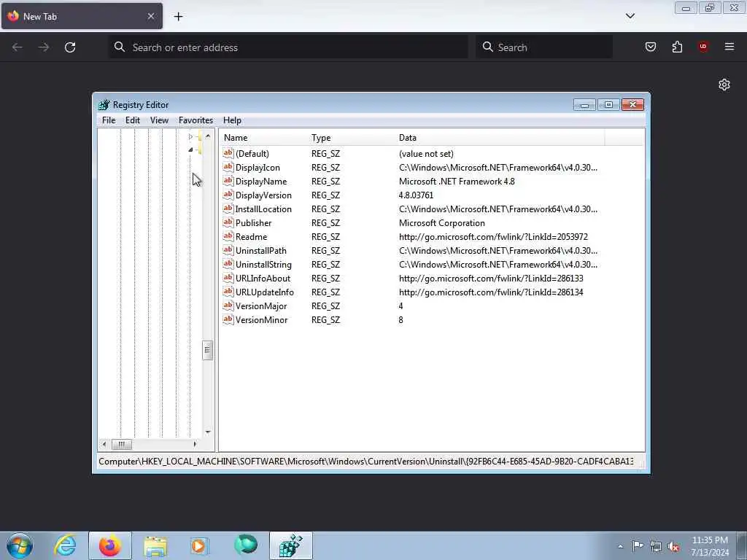Click the URLUpdateInfo value's string icon

(x=228, y=292)
